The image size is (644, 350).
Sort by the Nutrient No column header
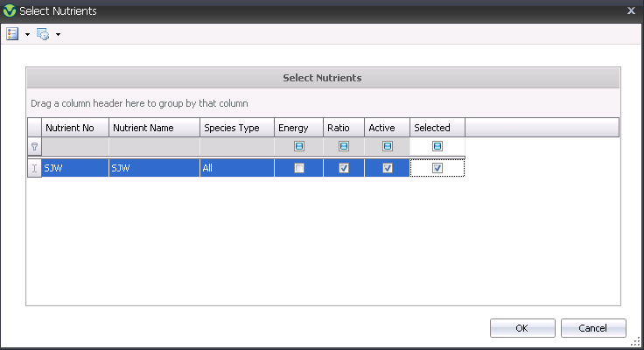tap(75, 128)
